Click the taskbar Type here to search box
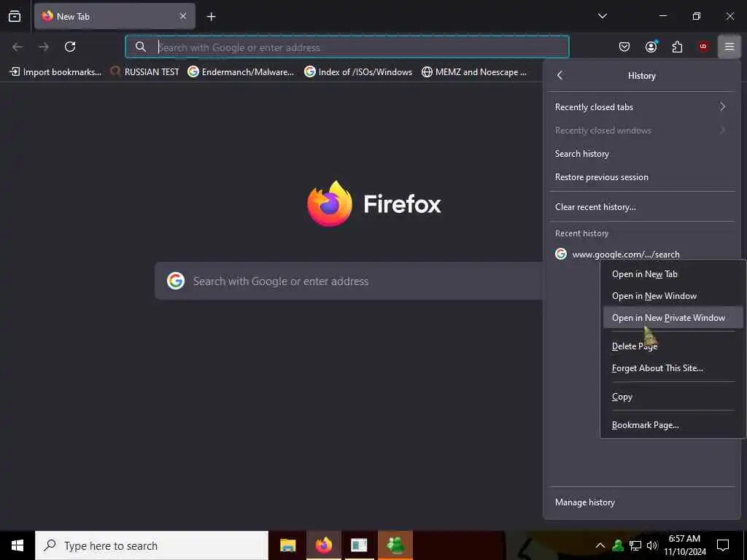 tap(152, 545)
